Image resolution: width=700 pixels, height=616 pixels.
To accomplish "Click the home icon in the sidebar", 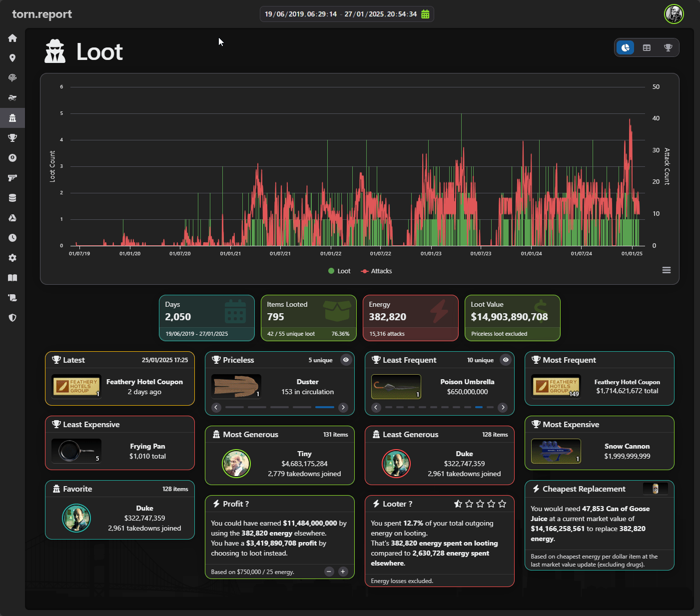I will [12, 38].
